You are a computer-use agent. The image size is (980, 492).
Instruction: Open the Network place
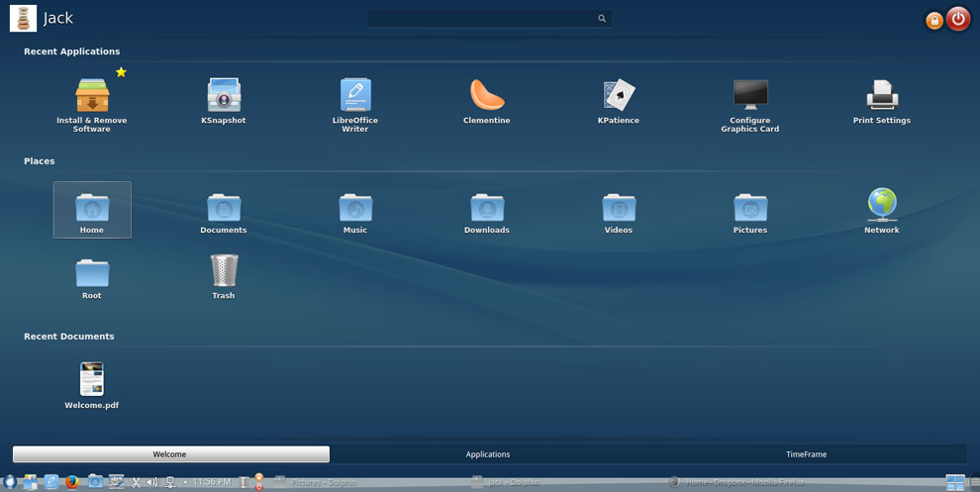tap(882, 211)
